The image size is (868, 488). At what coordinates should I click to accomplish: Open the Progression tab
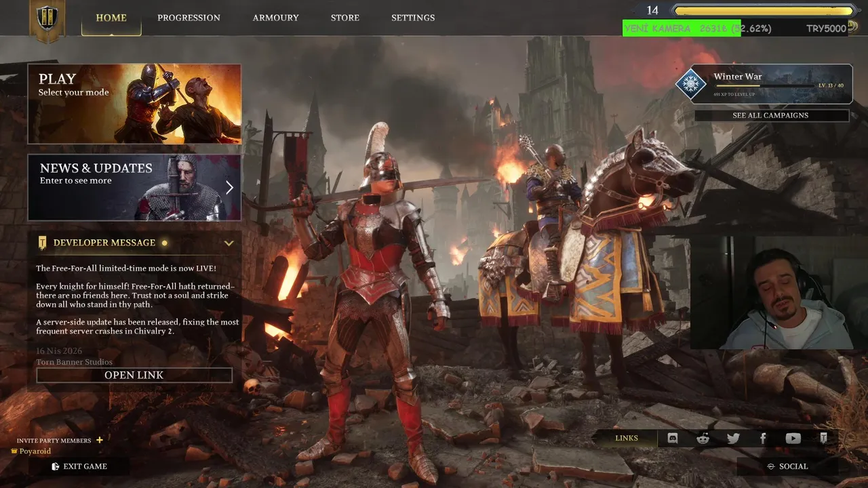pos(189,18)
